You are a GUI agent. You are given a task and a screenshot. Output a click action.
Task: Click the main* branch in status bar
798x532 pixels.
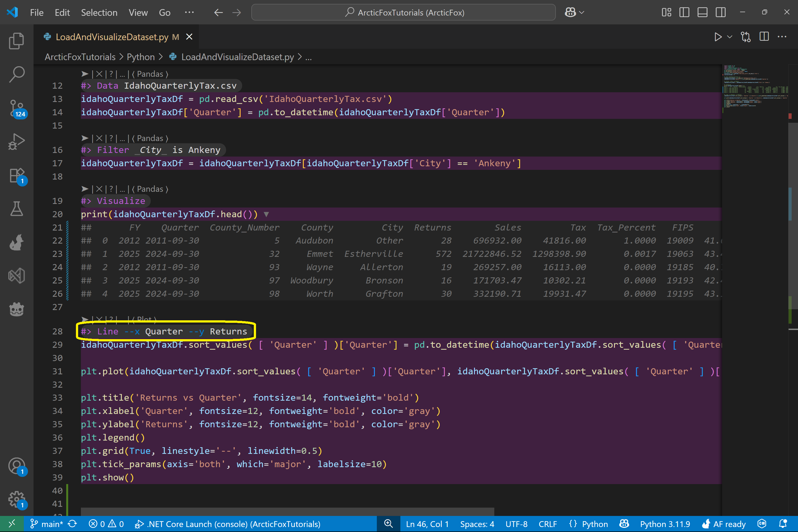pyautogui.click(x=47, y=524)
